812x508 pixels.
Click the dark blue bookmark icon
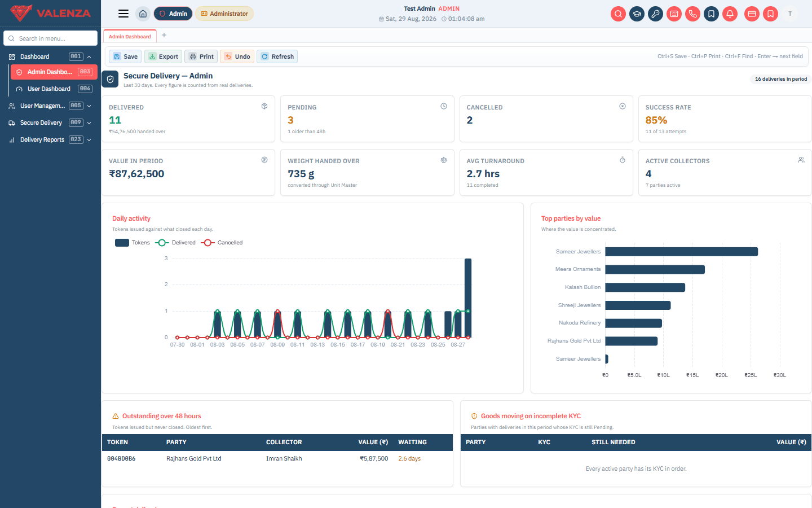point(712,14)
